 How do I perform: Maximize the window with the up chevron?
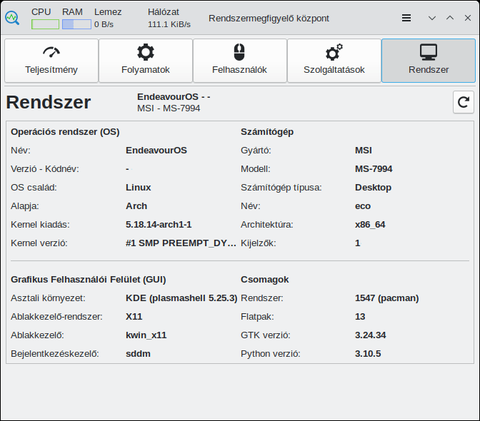tap(450, 18)
